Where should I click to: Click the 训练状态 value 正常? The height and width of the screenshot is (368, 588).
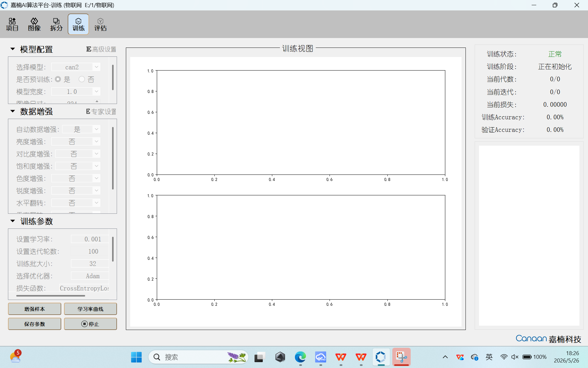555,54
